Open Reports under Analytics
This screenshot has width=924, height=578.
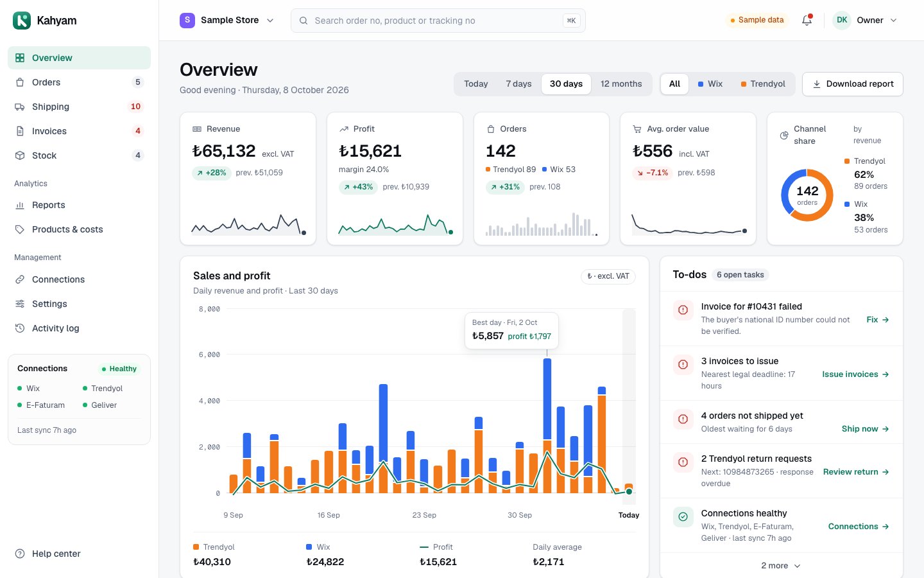80,205
